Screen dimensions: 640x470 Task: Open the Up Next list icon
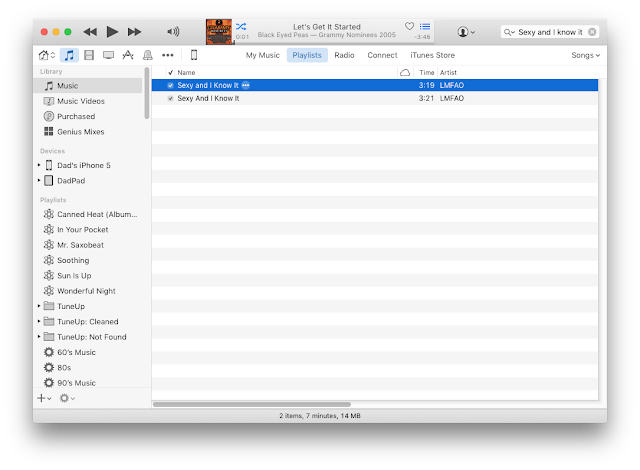click(425, 27)
